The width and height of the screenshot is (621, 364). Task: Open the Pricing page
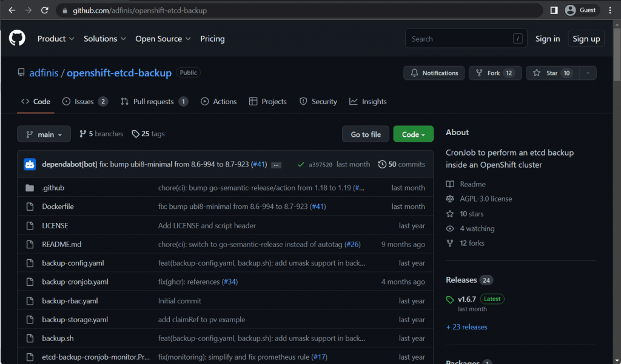pos(212,39)
